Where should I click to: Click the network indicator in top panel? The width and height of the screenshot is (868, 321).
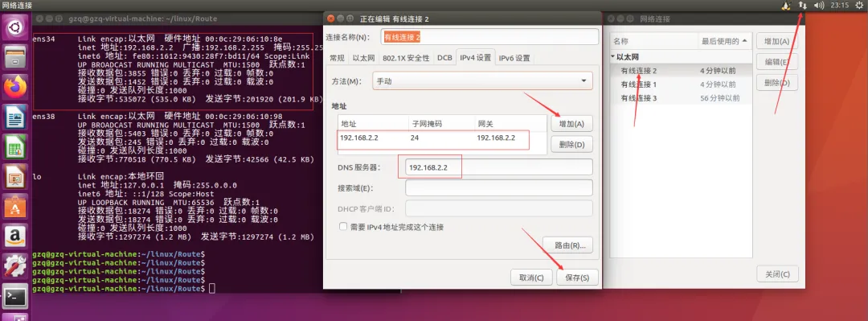[803, 5]
